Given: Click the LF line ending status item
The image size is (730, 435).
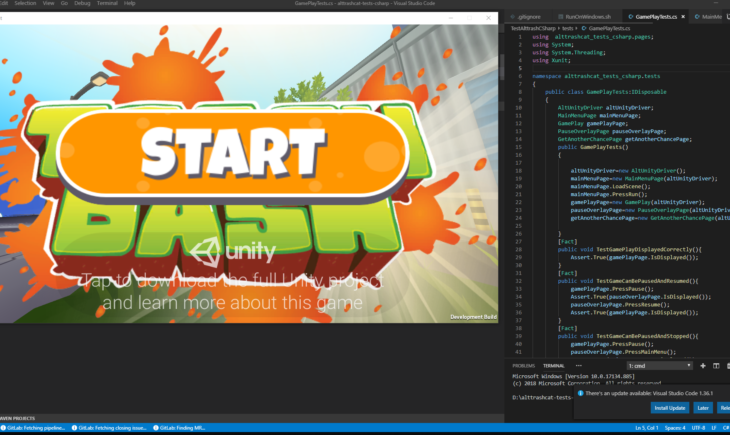Looking at the screenshot, I should (x=714, y=428).
